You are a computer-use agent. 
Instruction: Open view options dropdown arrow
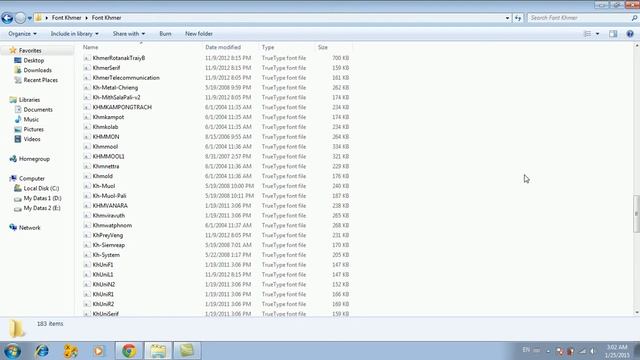598,34
